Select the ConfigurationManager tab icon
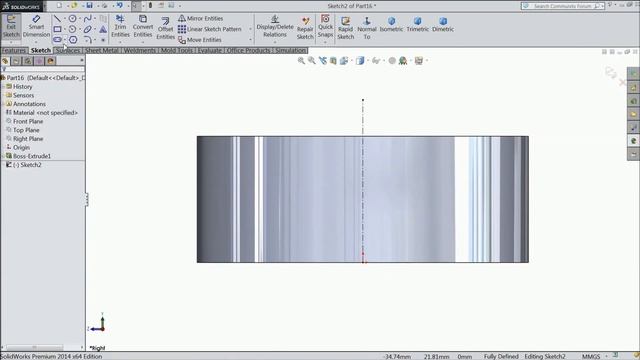This screenshot has height=360, width=640. 27,61
